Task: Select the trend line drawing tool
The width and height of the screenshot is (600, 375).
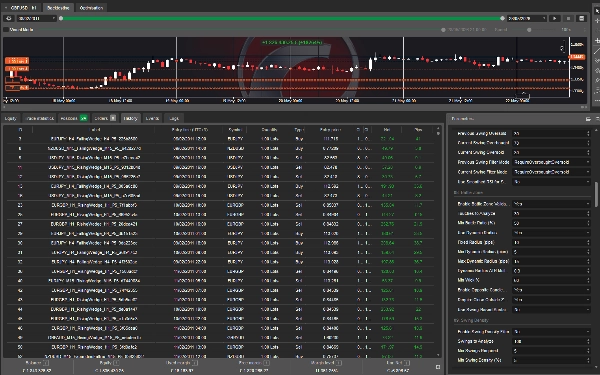Action: tap(597, 51)
